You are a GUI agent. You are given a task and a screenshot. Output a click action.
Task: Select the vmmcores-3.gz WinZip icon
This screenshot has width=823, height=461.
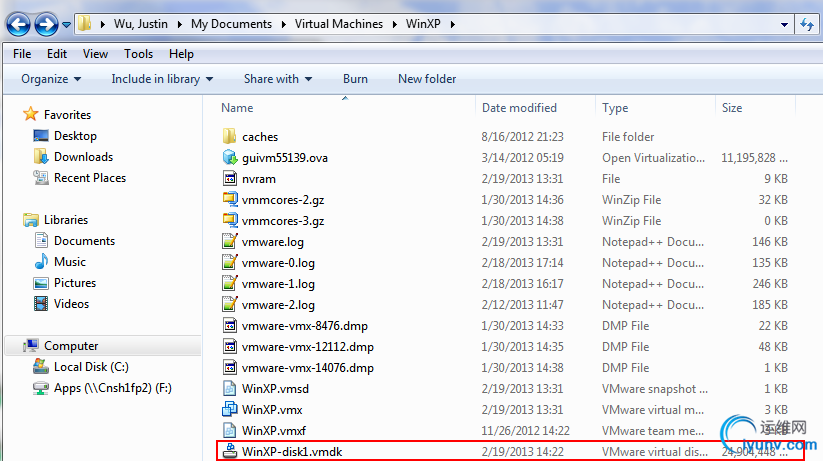pos(229,221)
